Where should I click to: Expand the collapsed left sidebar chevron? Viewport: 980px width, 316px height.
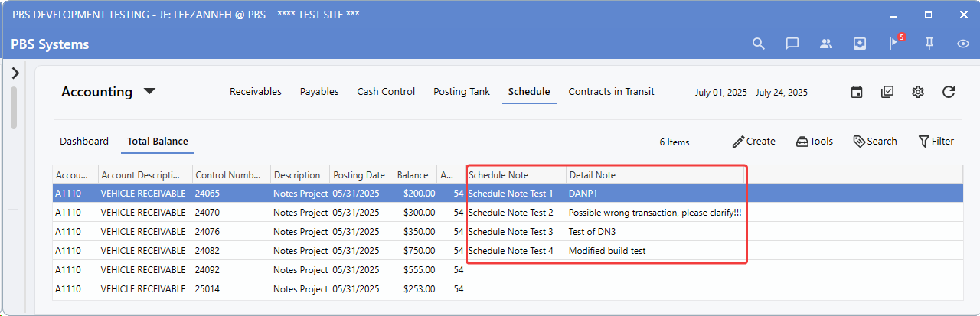[15, 73]
